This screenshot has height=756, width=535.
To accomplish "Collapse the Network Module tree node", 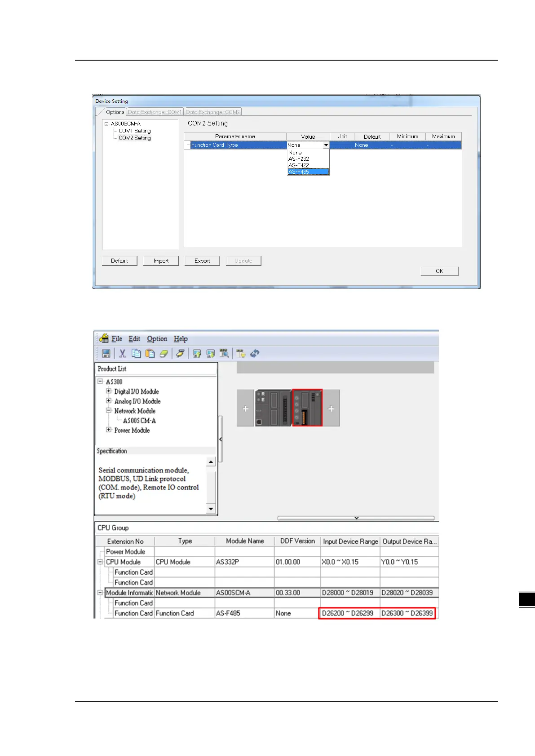I will pyautogui.click(x=109, y=410).
